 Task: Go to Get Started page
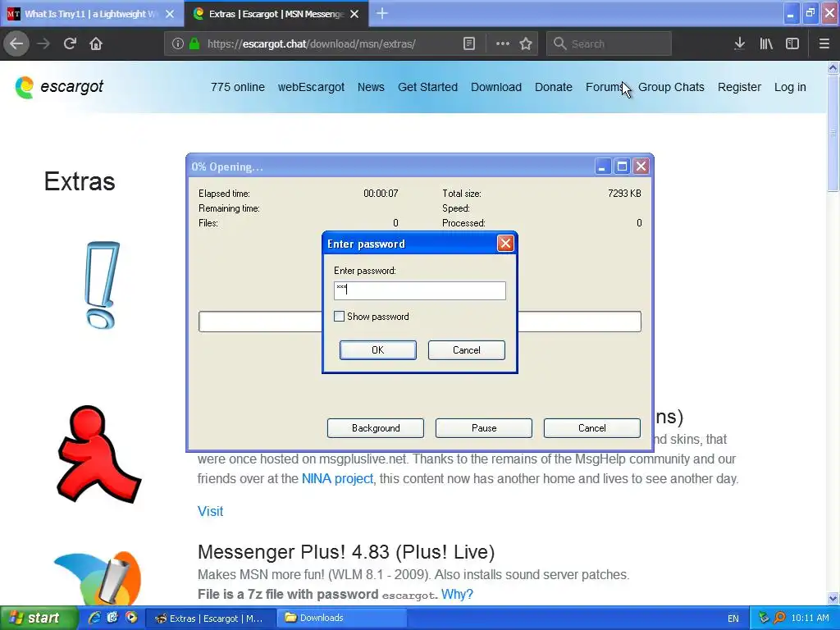coord(427,87)
